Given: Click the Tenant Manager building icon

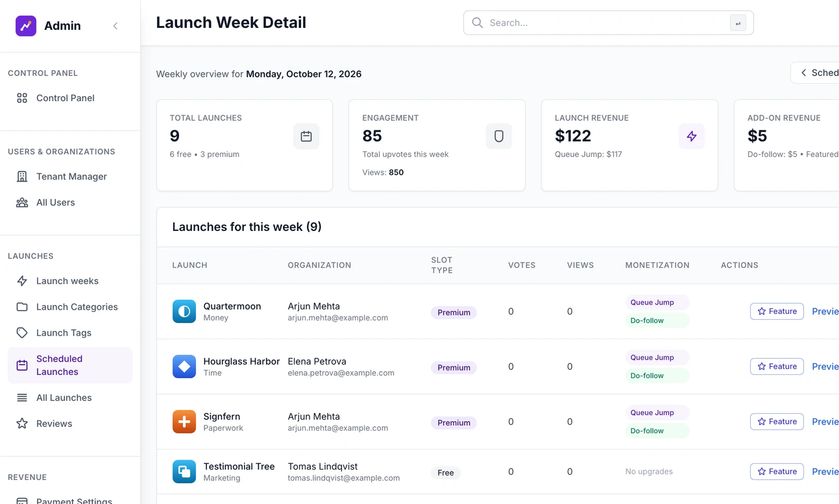Looking at the screenshot, I should [22, 176].
